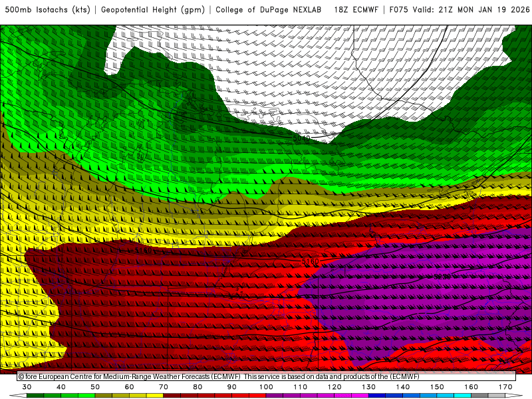Click the "Geopotential Height (gpm)" title text
This screenshot has width=532, height=399.
(153, 10)
